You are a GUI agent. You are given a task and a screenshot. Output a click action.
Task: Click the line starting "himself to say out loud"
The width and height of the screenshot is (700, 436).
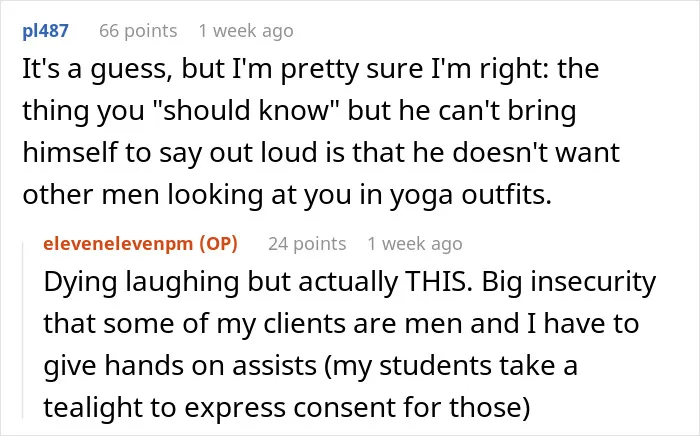pyautogui.click(x=321, y=153)
